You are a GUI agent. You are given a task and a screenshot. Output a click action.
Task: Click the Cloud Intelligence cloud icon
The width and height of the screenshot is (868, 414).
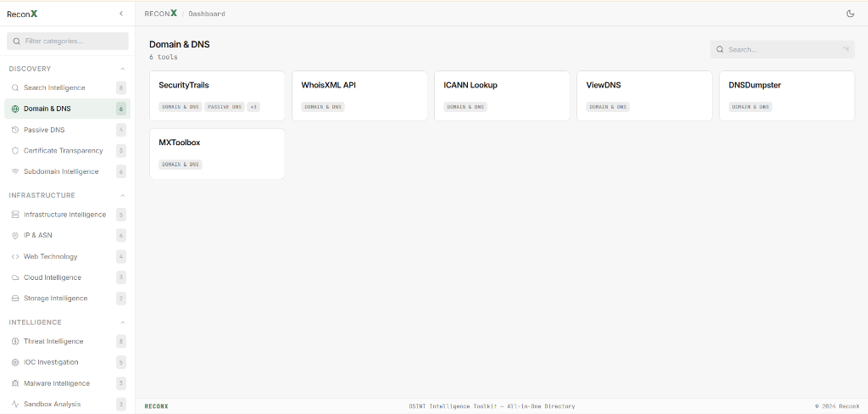15,277
